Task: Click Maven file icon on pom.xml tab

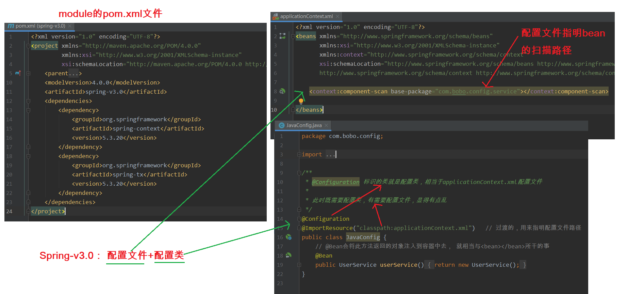Action: point(11,26)
